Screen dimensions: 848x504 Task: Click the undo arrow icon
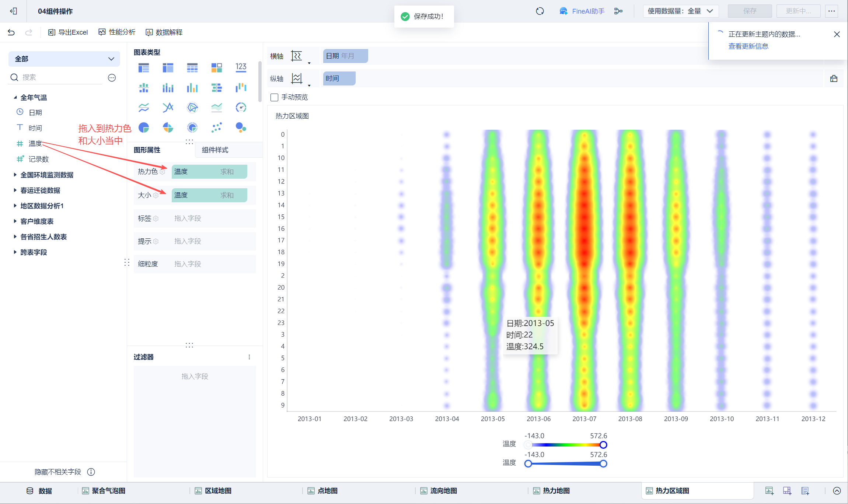click(11, 32)
